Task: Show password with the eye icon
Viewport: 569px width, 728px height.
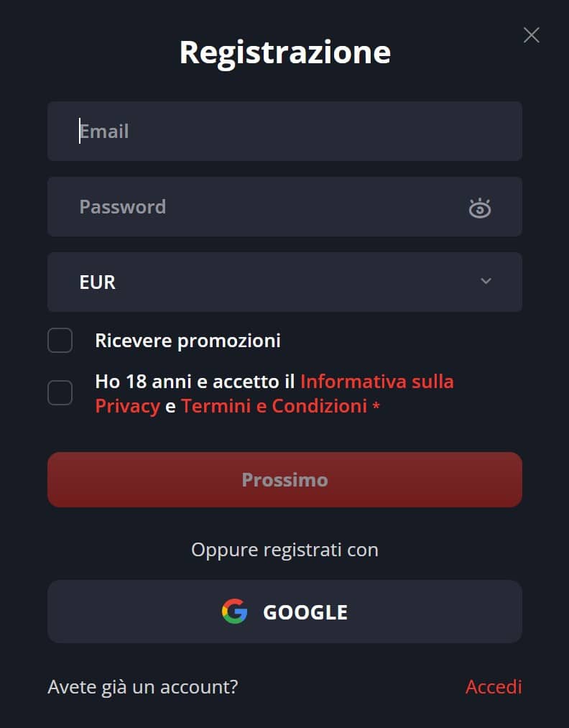Action: click(x=479, y=208)
